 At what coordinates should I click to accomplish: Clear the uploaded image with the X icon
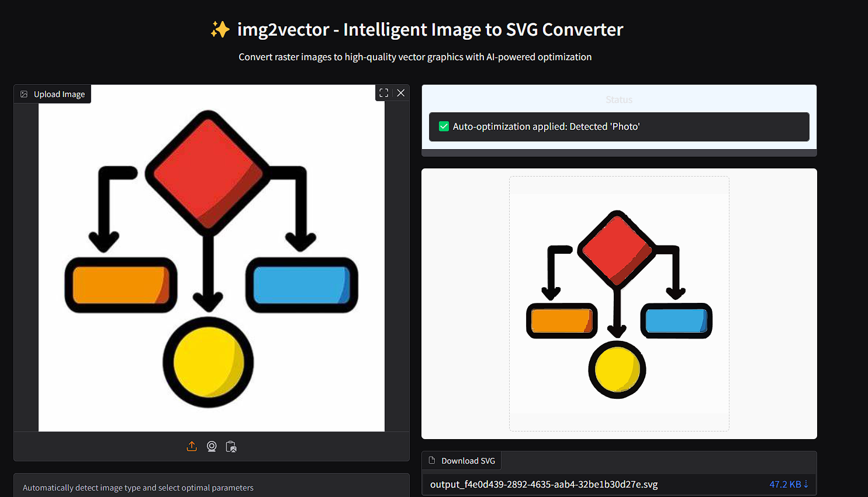pos(401,92)
